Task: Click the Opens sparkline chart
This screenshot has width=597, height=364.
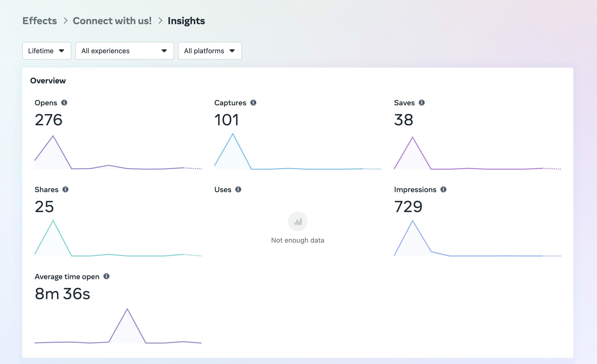Action: [118, 153]
